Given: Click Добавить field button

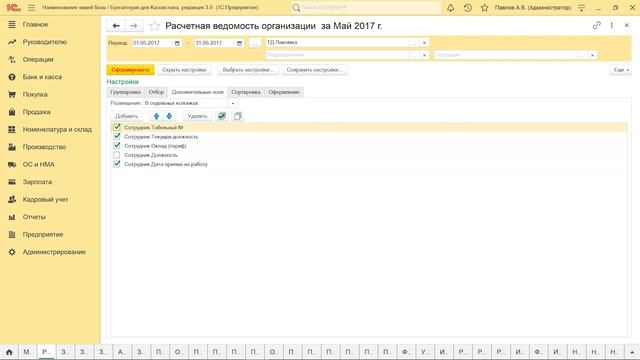Looking at the screenshot, I should 127,116.
